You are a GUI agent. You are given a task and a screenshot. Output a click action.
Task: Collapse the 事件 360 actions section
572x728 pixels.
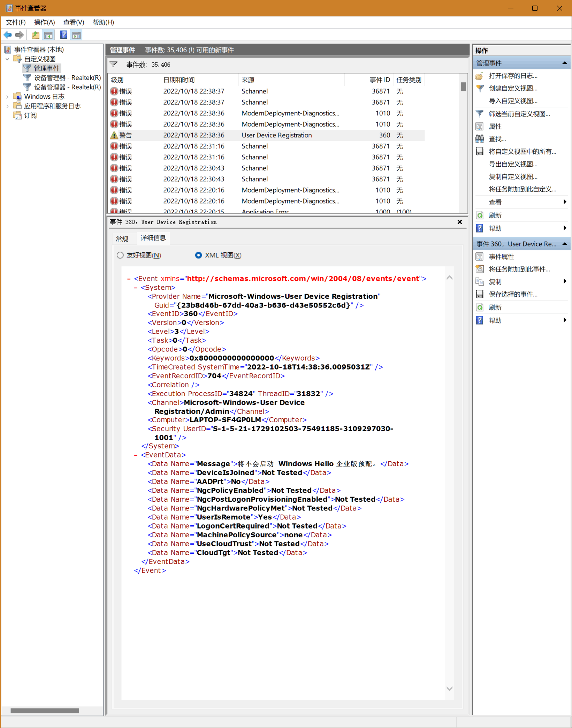point(564,244)
